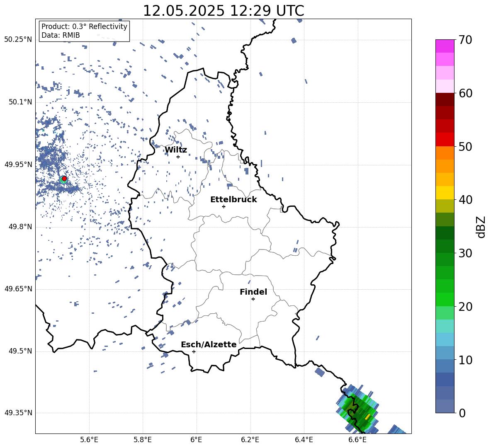Viewport: 491px width, 448px height.
Task: Click the yellow core of the rain cell
Action: [x=368, y=417]
